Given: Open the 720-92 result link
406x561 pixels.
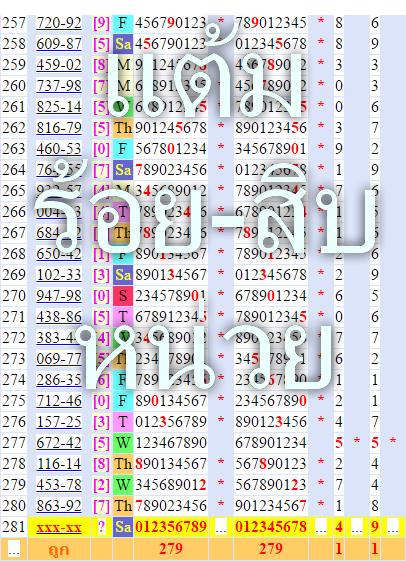Looking at the screenshot, I should pos(59,23).
